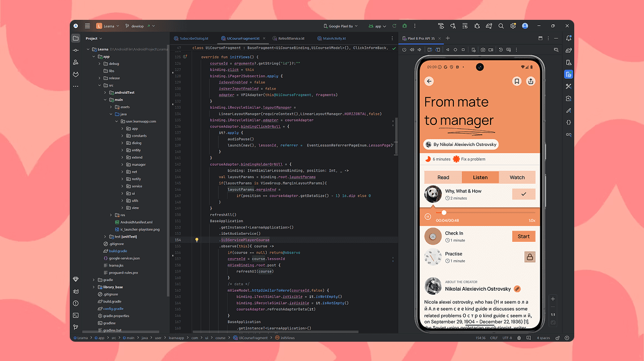Click the green Debug app bug icon

click(405, 26)
